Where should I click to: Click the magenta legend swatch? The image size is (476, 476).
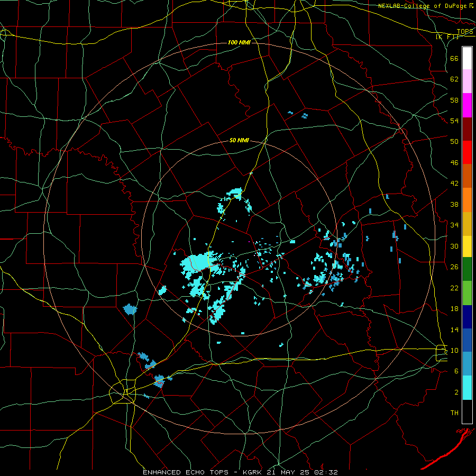[467, 105]
